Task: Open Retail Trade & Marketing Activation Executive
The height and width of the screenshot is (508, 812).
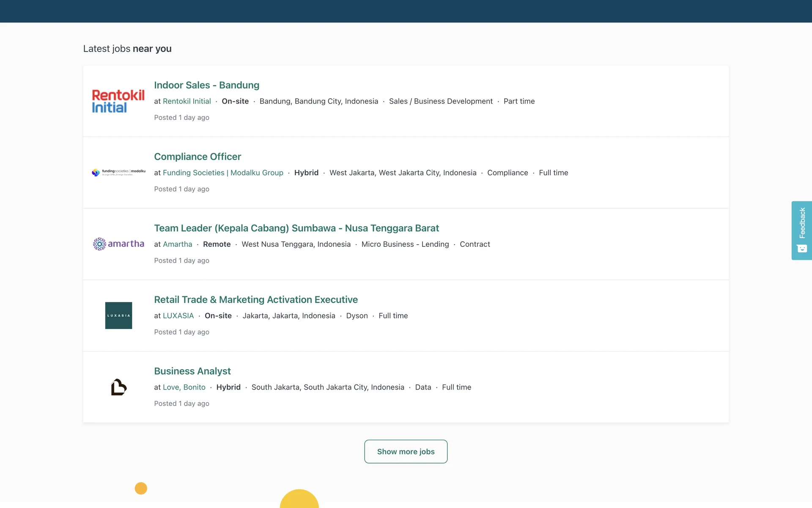Action: (255, 300)
